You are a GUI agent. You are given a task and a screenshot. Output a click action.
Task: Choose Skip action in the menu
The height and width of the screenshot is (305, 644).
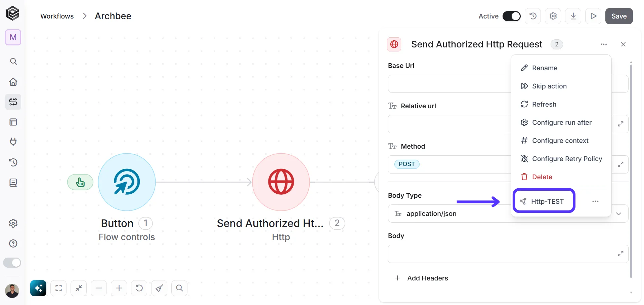tap(561, 86)
